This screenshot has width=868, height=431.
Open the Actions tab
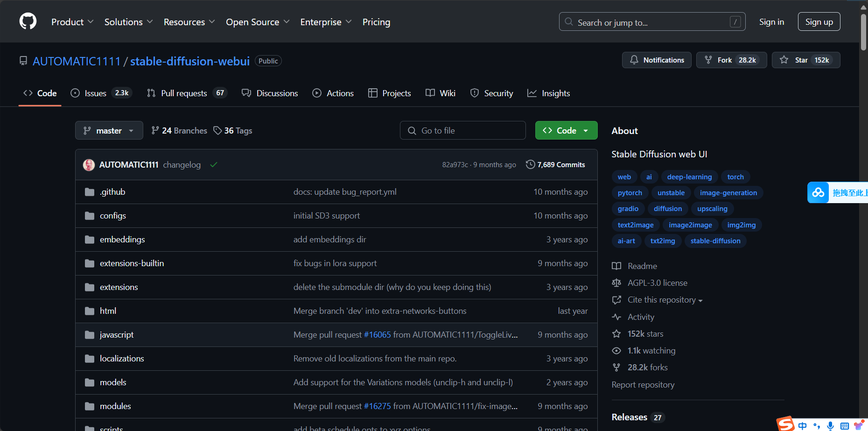(x=333, y=93)
